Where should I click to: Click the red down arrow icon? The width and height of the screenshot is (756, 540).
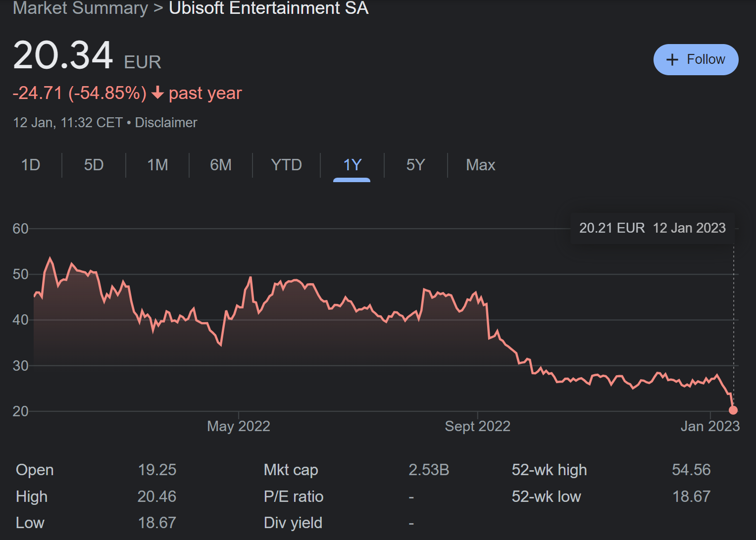coord(157,93)
